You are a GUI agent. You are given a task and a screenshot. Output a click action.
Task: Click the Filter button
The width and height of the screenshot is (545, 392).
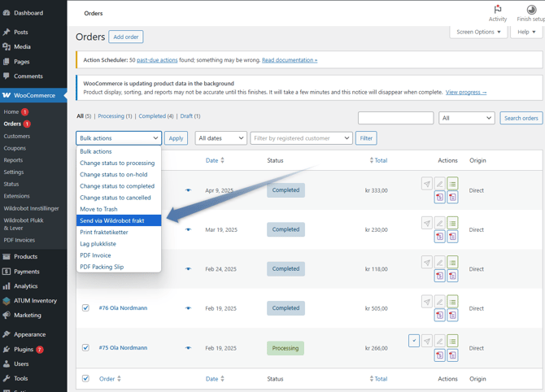366,138
